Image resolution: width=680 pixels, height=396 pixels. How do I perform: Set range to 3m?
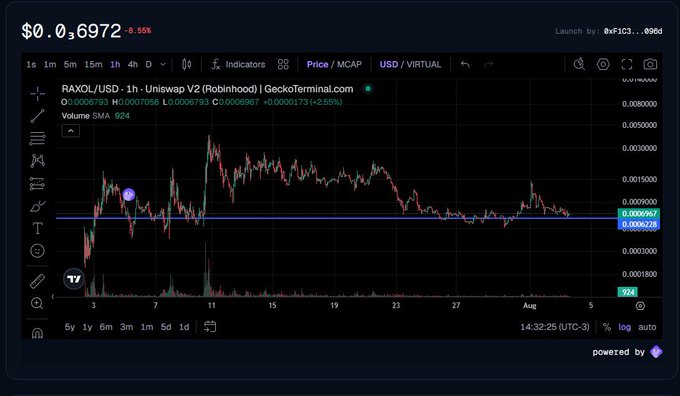[x=127, y=327]
